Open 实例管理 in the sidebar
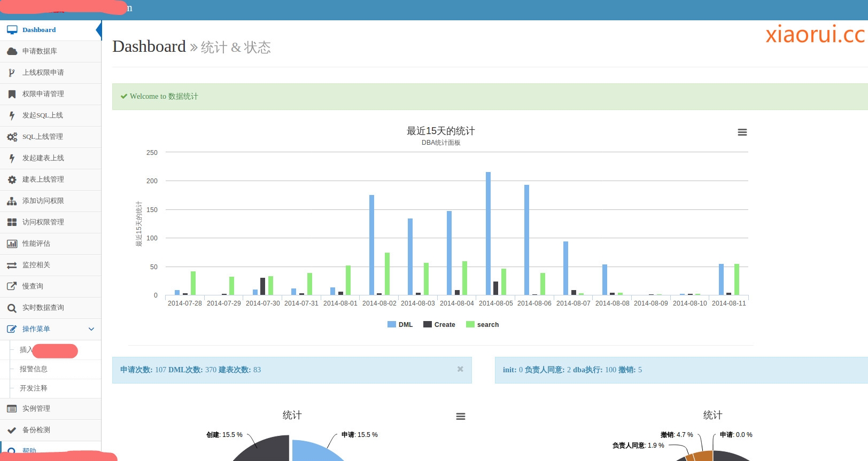868x461 pixels. 51,409
